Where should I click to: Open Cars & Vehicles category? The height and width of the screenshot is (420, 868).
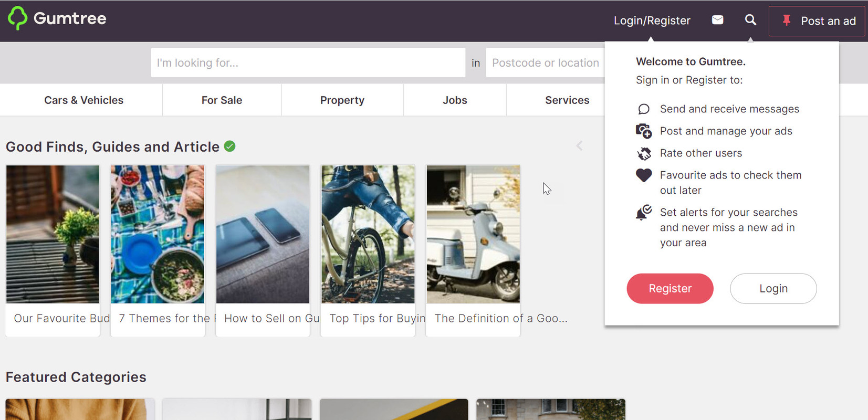[x=84, y=100]
